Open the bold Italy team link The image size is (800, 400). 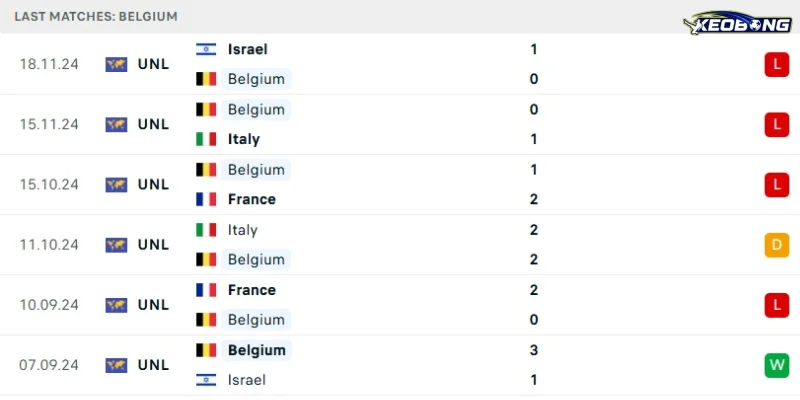tap(244, 139)
